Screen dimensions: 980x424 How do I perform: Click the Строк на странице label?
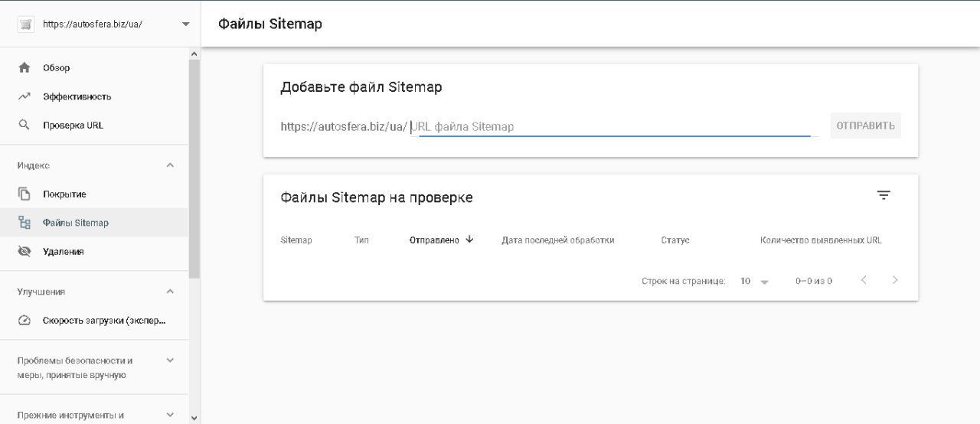[684, 281]
